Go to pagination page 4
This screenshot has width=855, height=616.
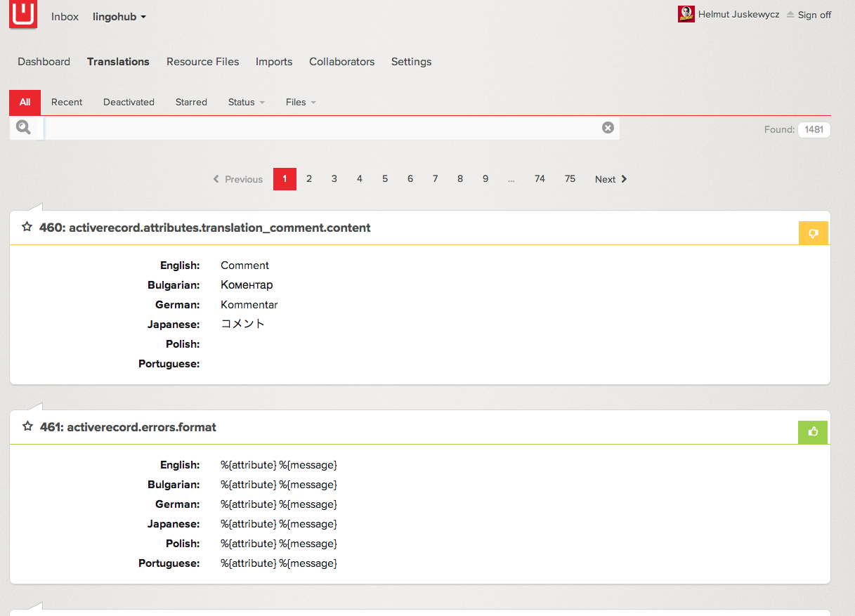(360, 179)
